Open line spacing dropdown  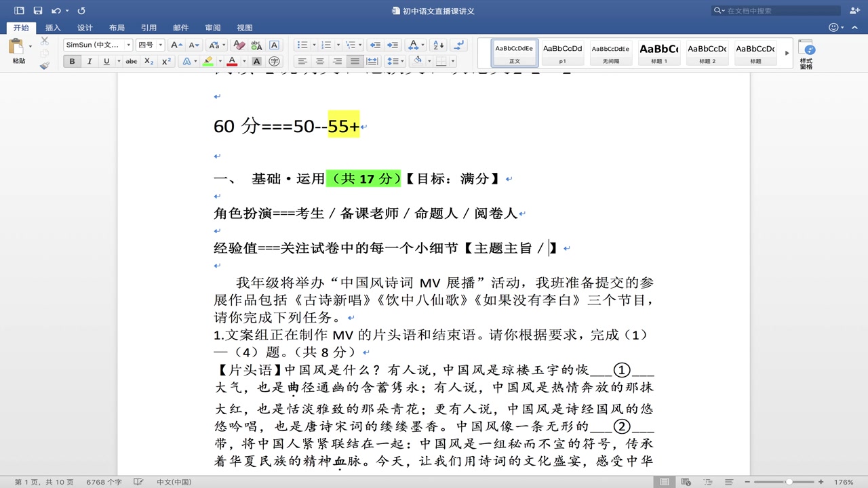point(395,61)
